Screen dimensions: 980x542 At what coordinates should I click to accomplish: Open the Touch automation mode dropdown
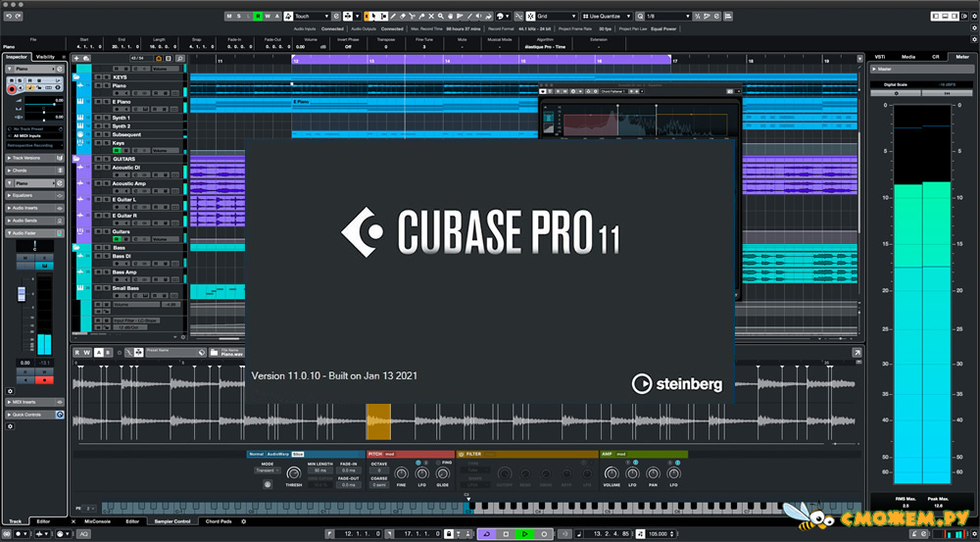[x=311, y=16]
